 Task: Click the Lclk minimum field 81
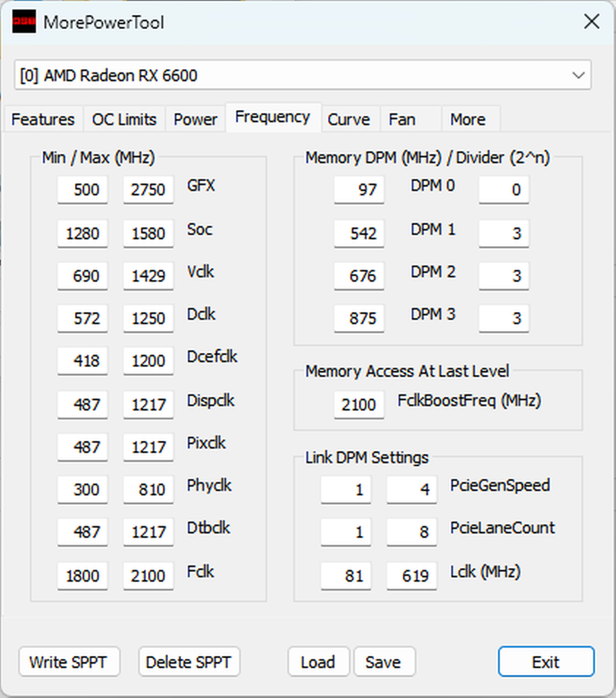click(x=346, y=576)
